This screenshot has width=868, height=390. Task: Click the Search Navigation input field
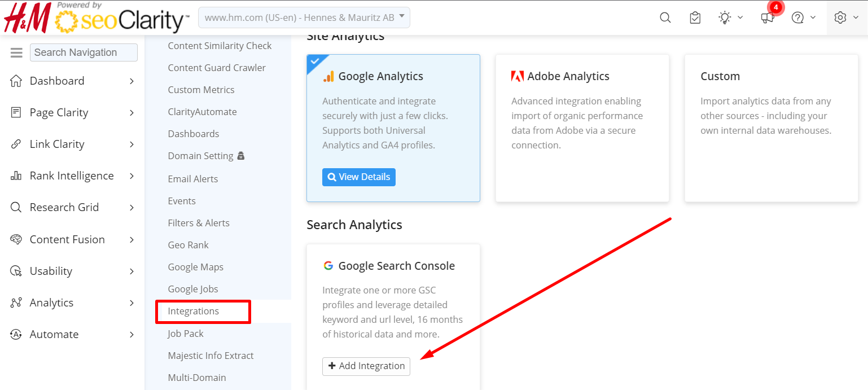click(84, 52)
